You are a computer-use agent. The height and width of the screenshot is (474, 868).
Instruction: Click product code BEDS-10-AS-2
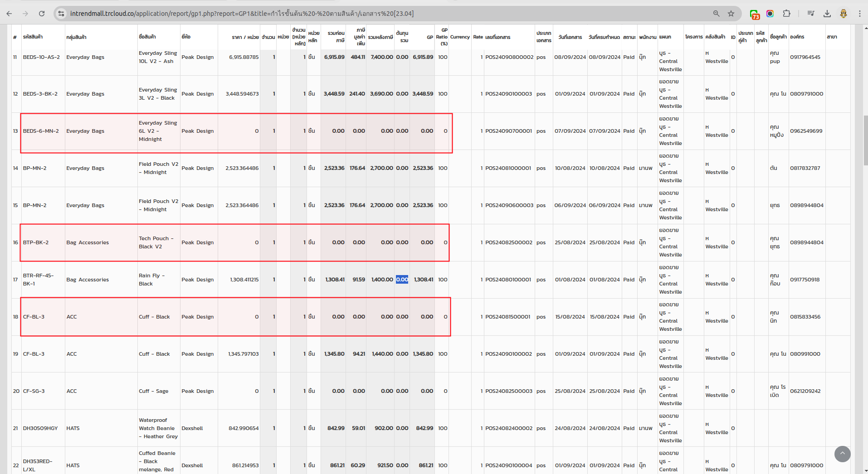(x=41, y=57)
